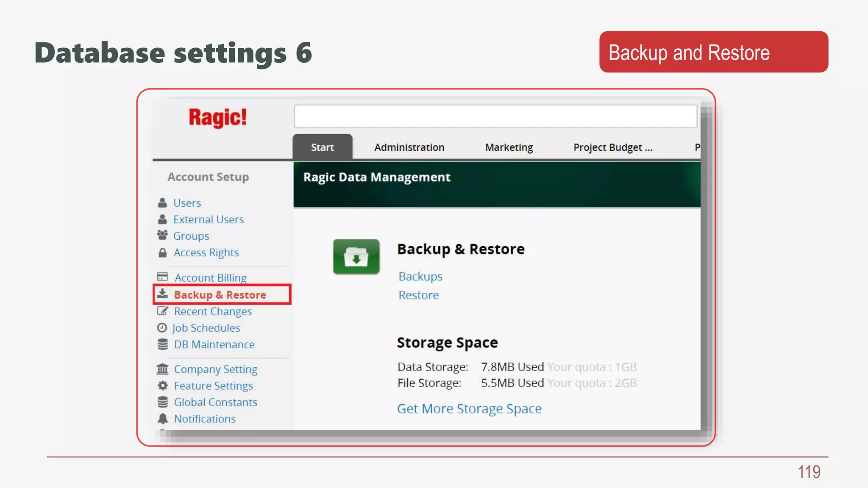Screen dimensions: 868x488
Task: Click the Company Setting building icon
Action: coord(162,369)
